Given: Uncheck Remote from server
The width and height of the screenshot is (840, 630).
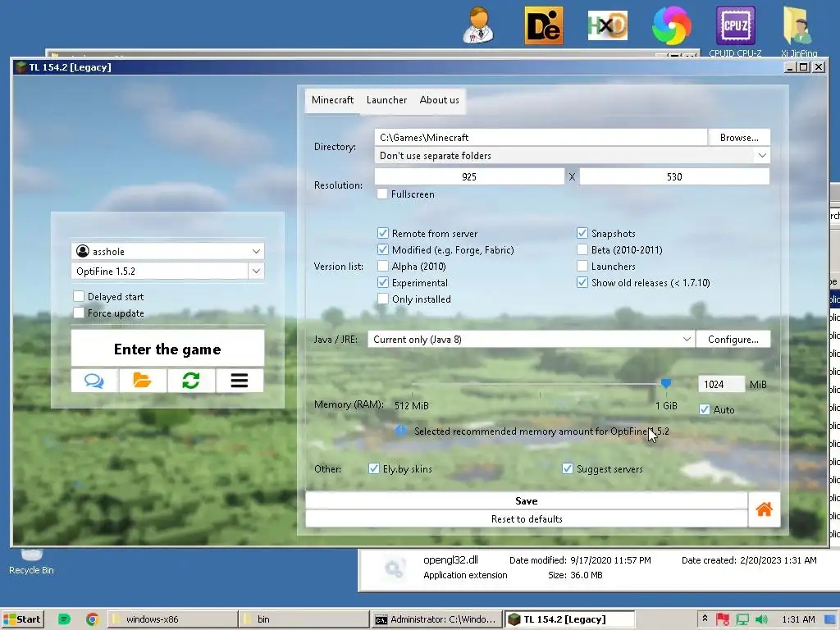Looking at the screenshot, I should point(382,233).
